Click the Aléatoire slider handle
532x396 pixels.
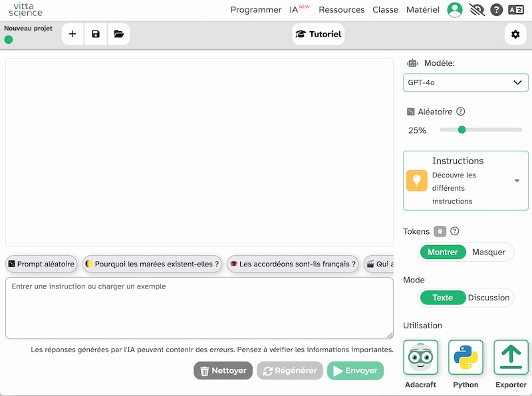pos(462,130)
